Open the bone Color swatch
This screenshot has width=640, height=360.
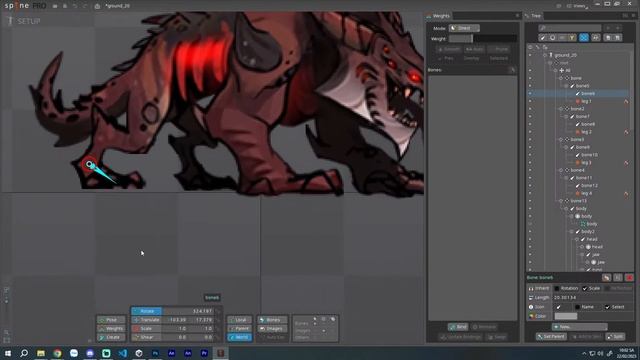[566, 316]
